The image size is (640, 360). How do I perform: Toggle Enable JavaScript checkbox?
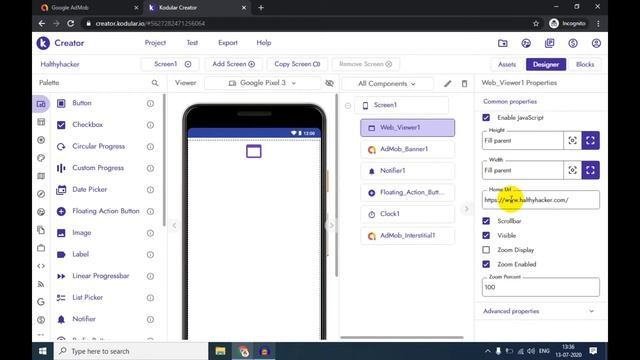[486, 118]
